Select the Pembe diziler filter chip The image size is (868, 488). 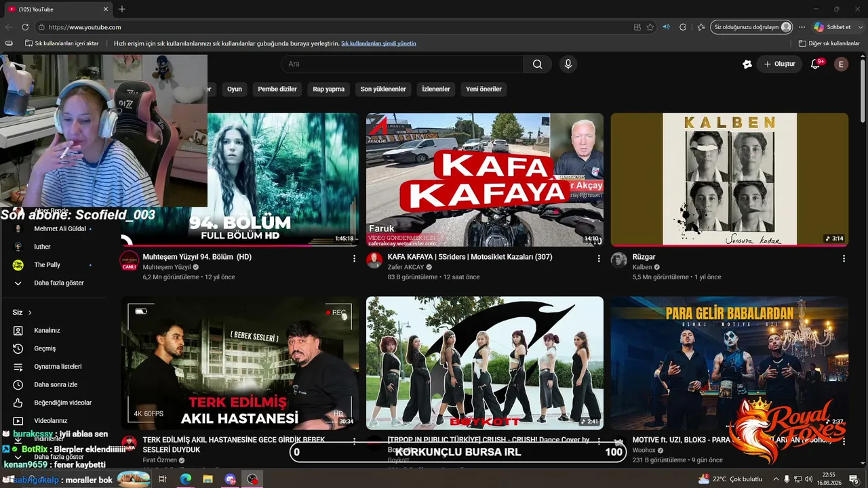tap(277, 89)
